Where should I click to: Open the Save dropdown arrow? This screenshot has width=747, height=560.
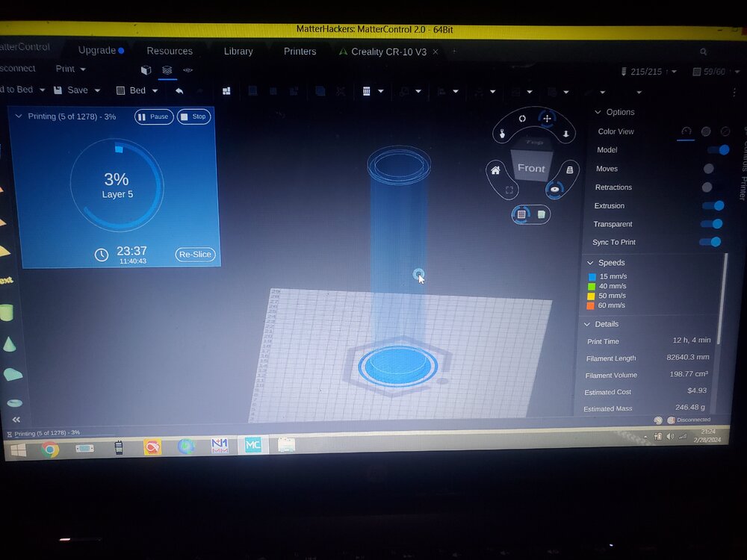97,90
